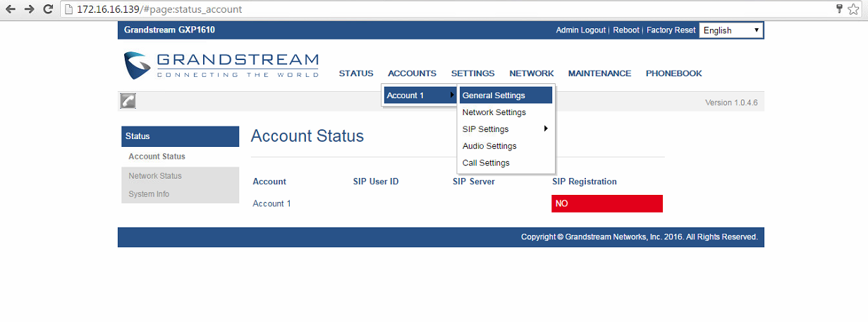The width and height of the screenshot is (868, 322).
Task: Go to Network Status in the sidebar
Action: (180, 176)
